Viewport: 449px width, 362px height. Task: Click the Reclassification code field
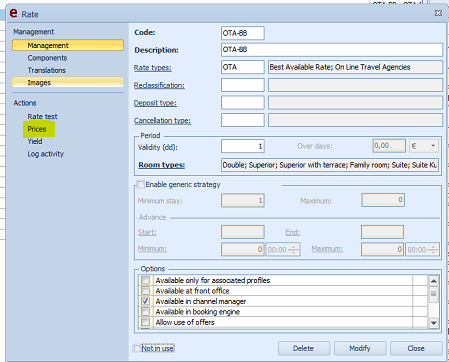point(243,85)
